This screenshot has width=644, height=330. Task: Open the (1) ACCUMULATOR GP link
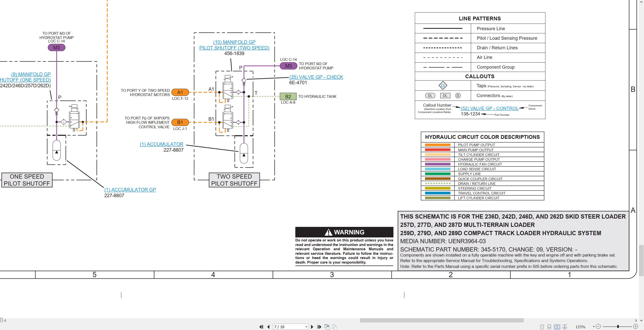pos(130,190)
